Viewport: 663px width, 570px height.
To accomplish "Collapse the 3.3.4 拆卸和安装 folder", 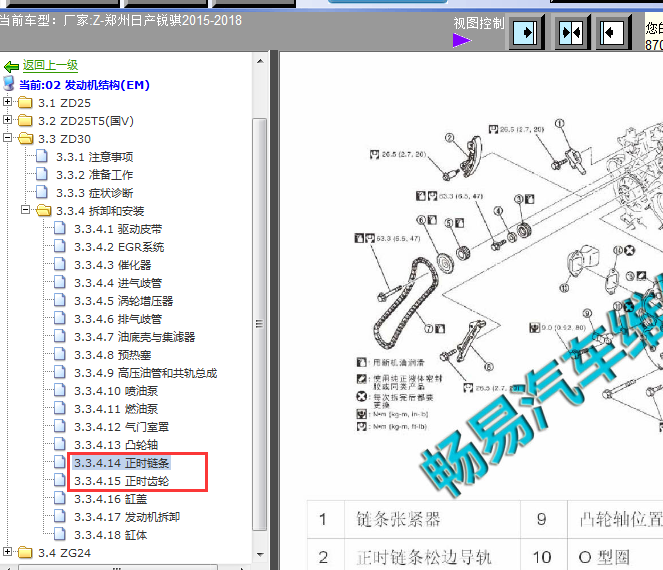I will (25, 210).
